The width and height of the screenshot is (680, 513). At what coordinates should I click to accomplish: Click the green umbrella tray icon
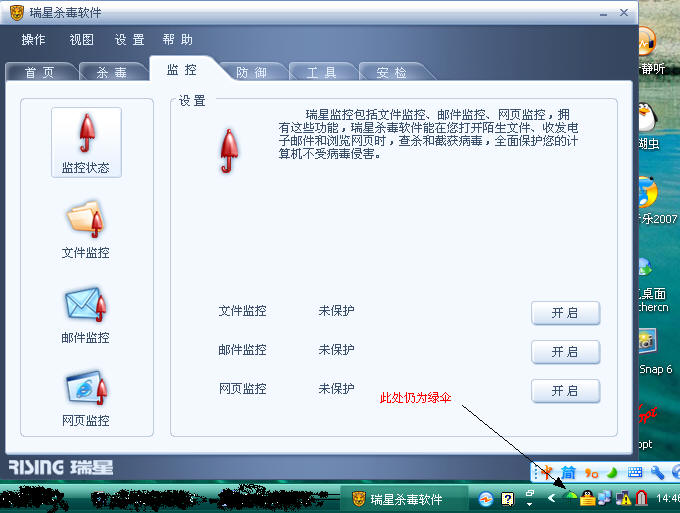pyautogui.click(x=571, y=497)
